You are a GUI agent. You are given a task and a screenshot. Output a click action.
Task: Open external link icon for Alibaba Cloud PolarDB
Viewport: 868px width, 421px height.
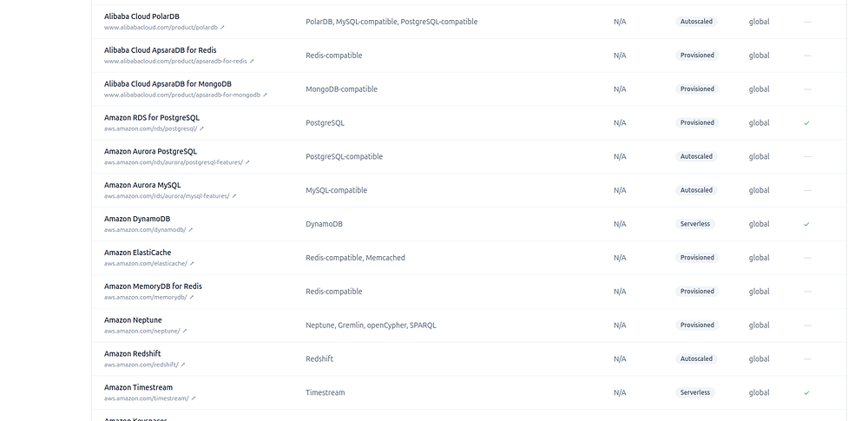point(223,27)
